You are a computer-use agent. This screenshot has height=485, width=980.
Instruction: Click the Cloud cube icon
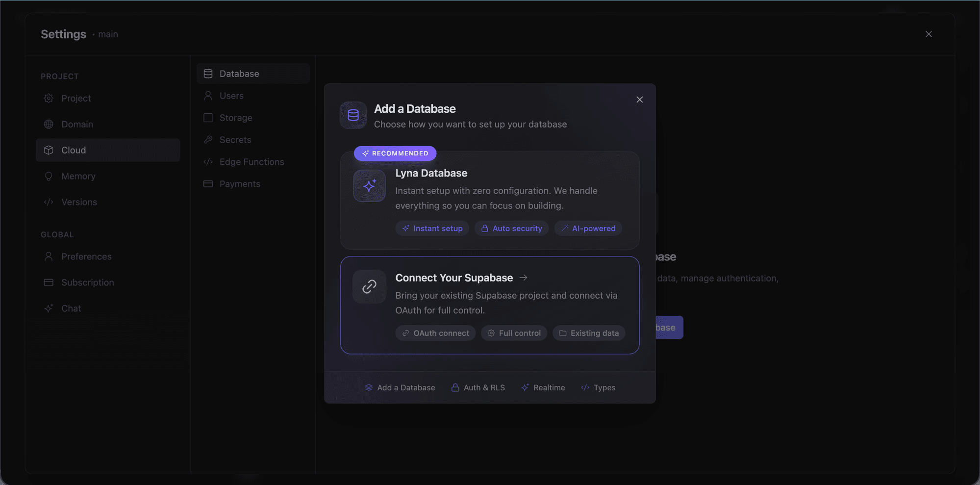tap(49, 150)
